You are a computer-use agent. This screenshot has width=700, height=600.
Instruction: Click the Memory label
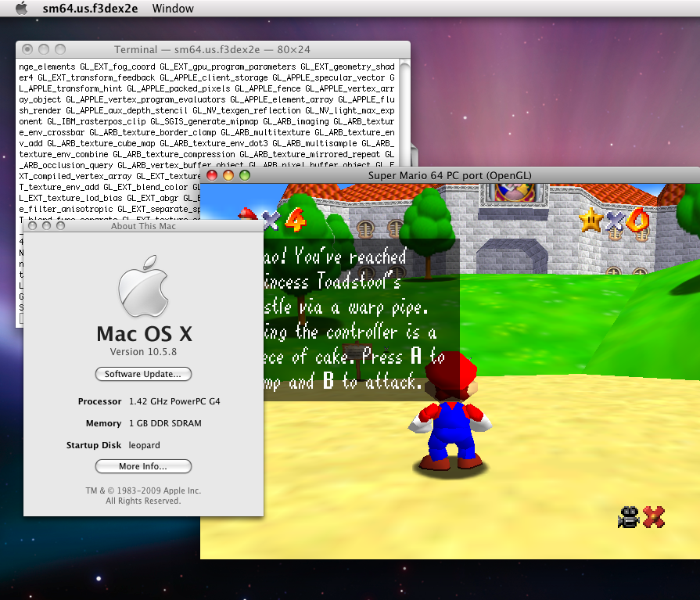pos(103,423)
